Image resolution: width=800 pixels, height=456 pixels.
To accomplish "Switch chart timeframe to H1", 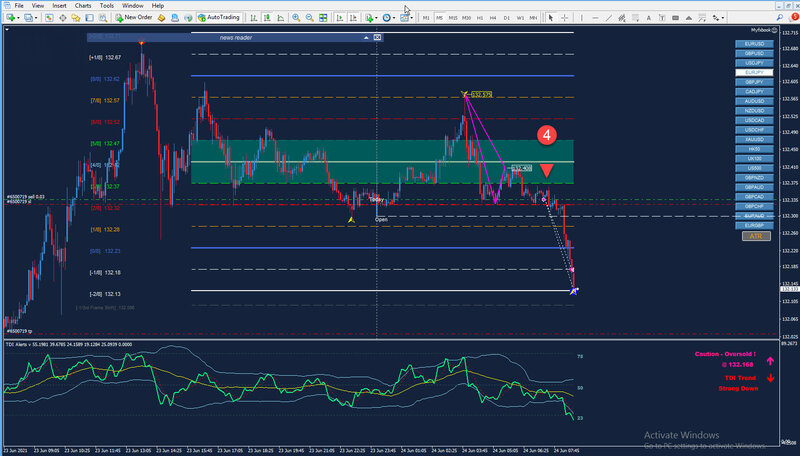I will coord(480,18).
